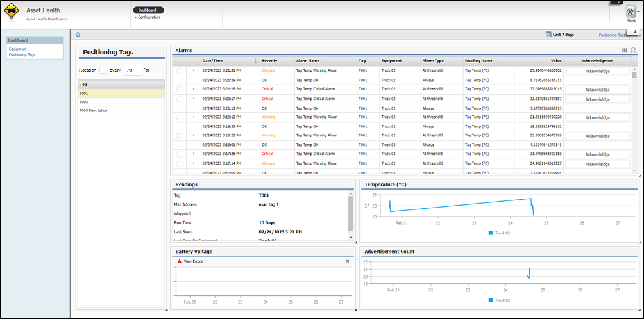Open the SiteA site selector icon
Viewport: 644px width, 319px height.
pos(631,12)
